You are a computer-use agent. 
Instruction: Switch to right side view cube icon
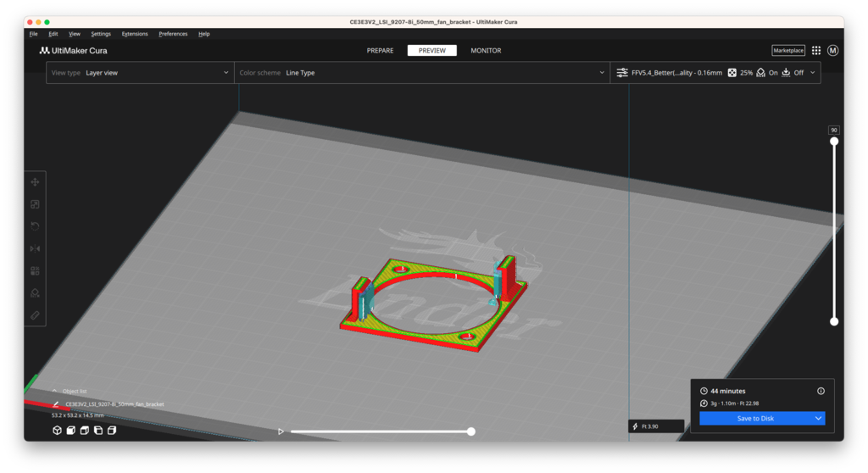[x=112, y=431]
